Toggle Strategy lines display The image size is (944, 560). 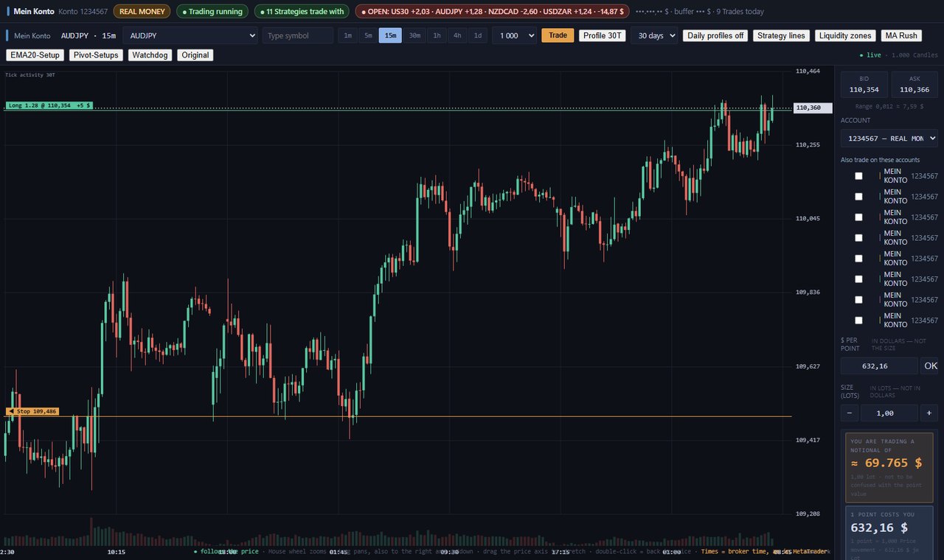[781, 35]
